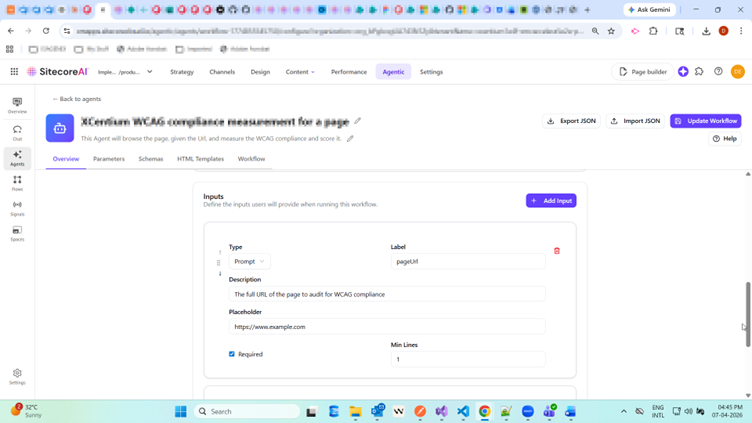Open the Content menu dropdown
This screenshot has height=423, width=752.
coord(300,72)
